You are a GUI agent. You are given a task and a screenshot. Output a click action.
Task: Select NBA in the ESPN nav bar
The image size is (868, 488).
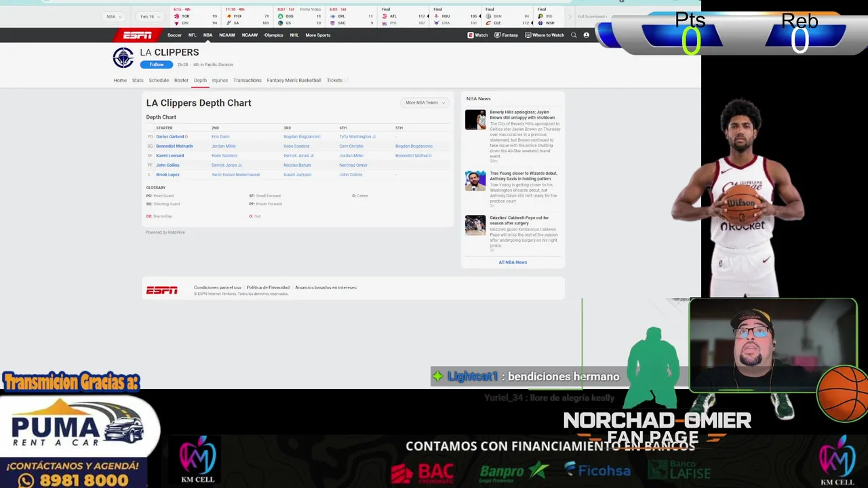pos(208,35)
